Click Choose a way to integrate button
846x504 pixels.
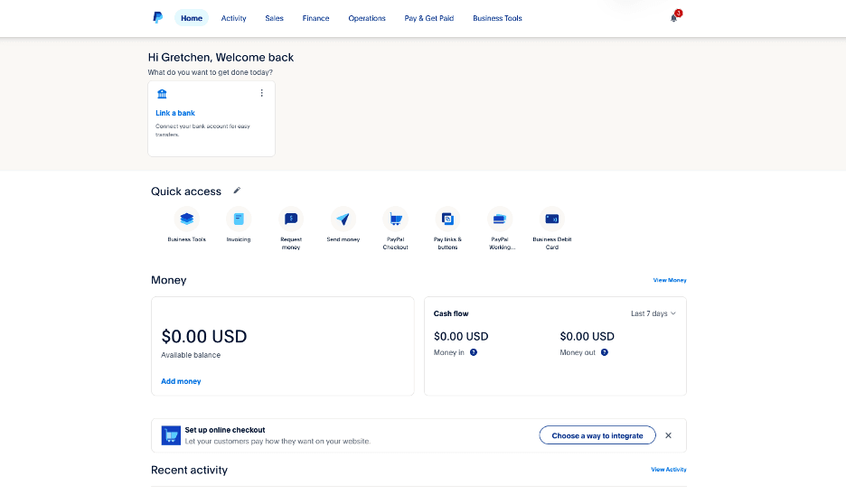[597, 435]
